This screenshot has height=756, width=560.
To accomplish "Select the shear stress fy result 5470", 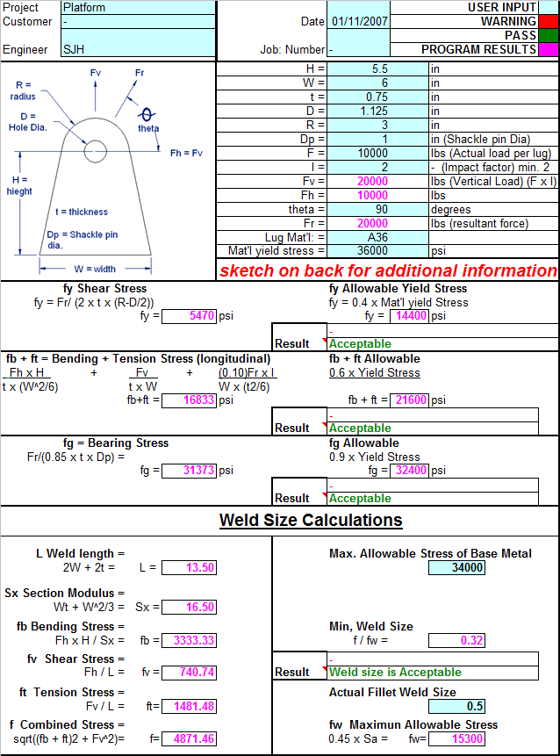I will (x=189, y=316).
